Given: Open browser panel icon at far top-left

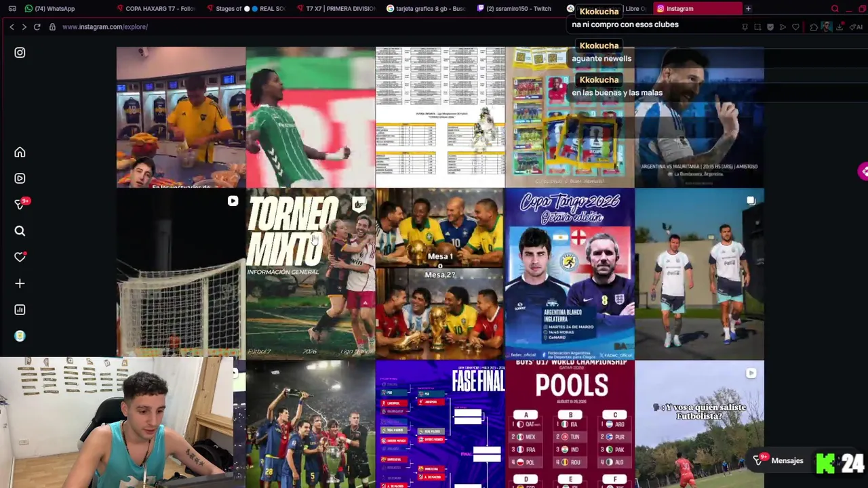Looking at the screenshot, I should pyautogui.click(x=12, y=9).
